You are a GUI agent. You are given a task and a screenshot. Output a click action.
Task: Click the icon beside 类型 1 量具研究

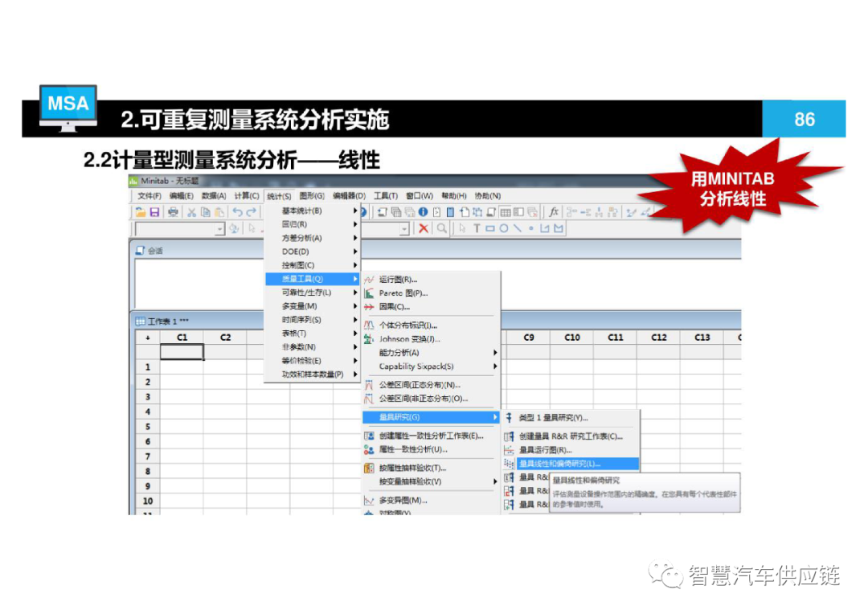pyautogui.click(x=510, y=418)
